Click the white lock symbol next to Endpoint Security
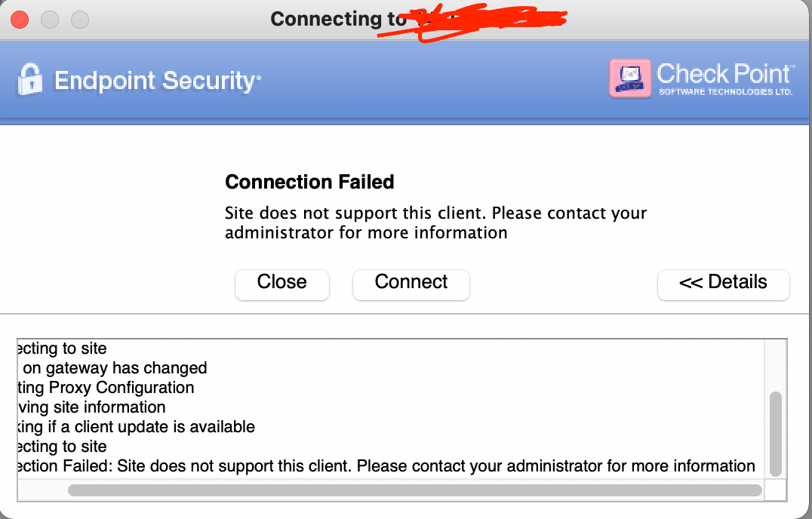 tap(28, 79)
